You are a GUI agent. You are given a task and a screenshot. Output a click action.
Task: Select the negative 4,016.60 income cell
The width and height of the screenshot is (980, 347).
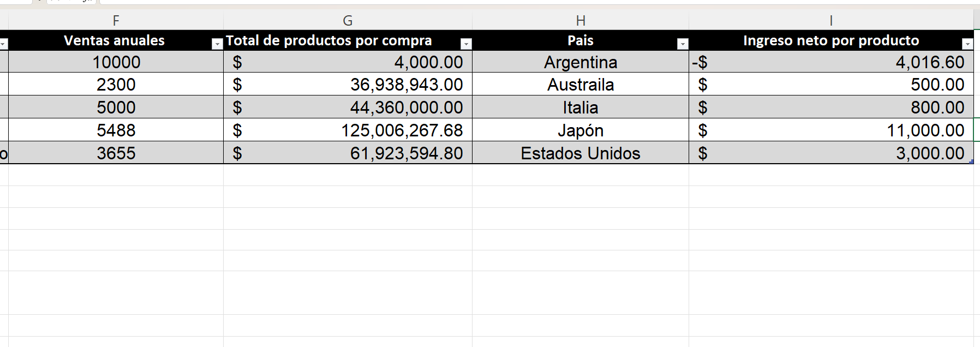tap(831, 62)
